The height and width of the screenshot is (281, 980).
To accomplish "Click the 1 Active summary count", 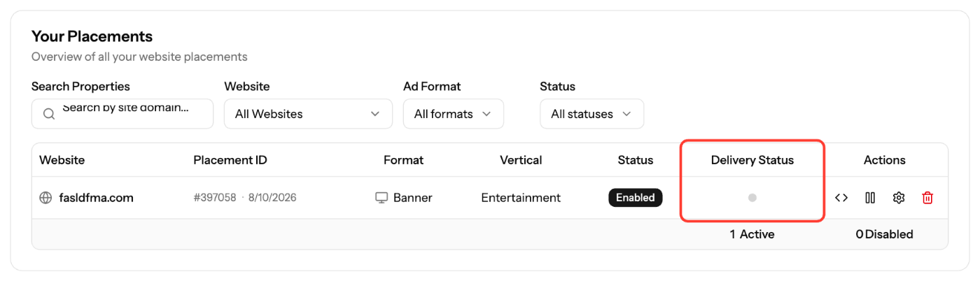I will 752,234.
